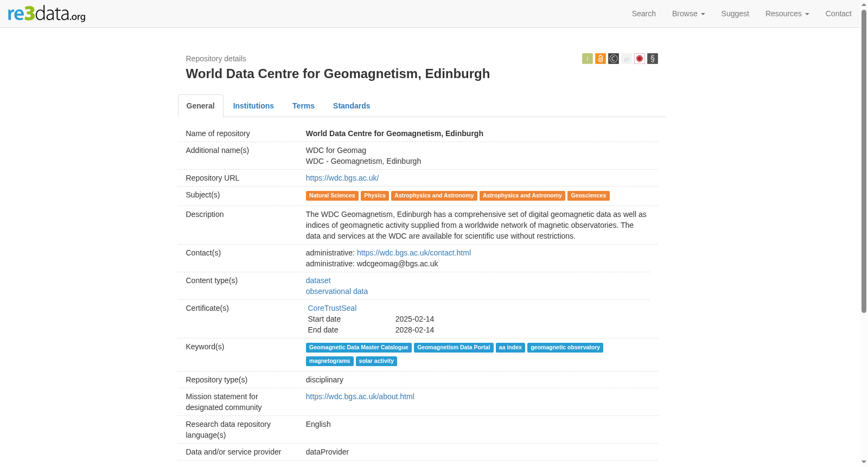The image size is (868, 467).
Task: Select the 'solar activity' keyword tag
Action: coord(376,361)
